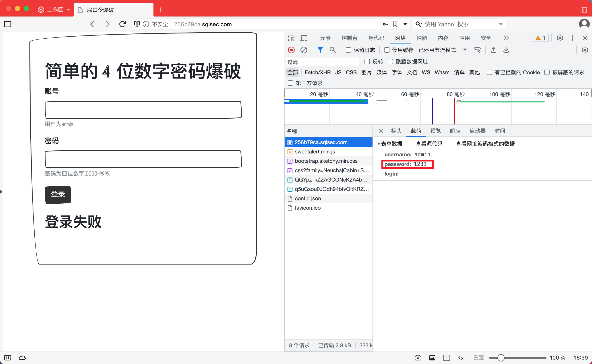Open 标头 request tab
The width and height of the screenshot is (592, 364).
[x=396, y=131]
